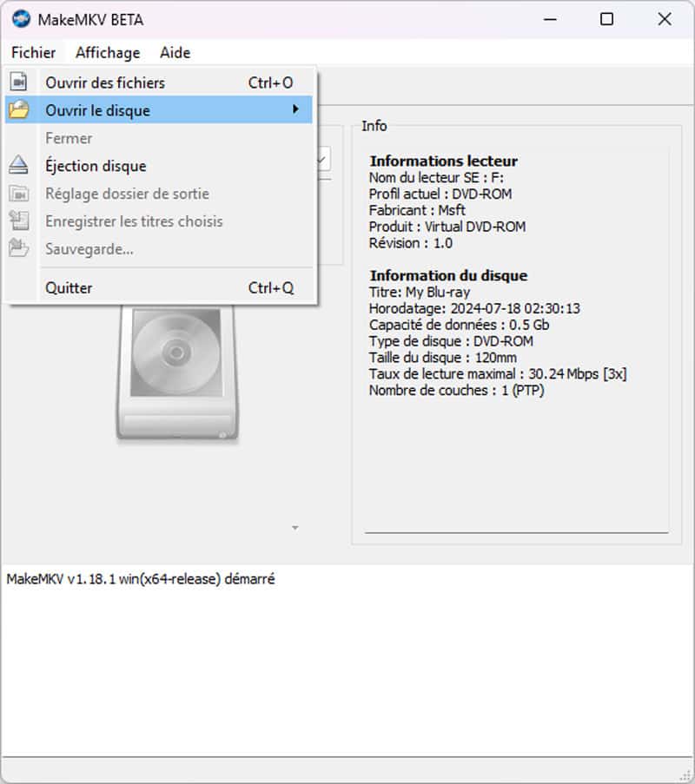The image size is (695, 784).
Task: Click Quitter in the Fichier menu
Action: click(159, 288)
